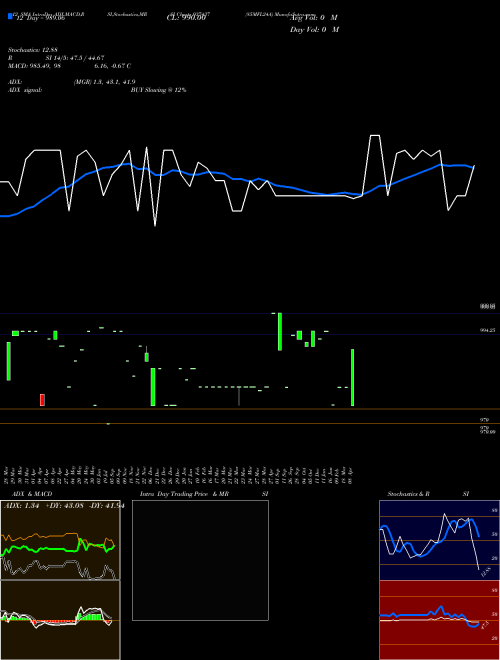This screenshot has width=500, height=660.
Task: Click the blue 12 Day SMA legend square
Action: point(10,16)
